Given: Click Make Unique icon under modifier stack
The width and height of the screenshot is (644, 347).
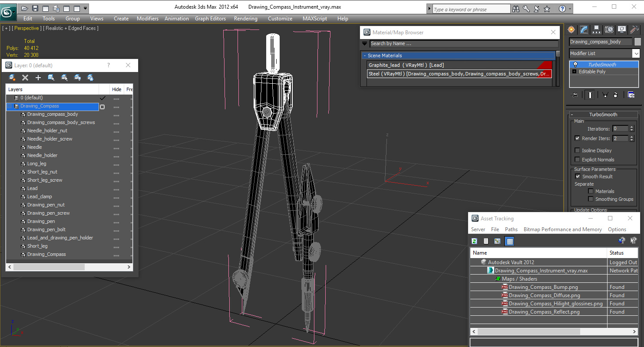Looking at the screenshot, I should (605, 95).
